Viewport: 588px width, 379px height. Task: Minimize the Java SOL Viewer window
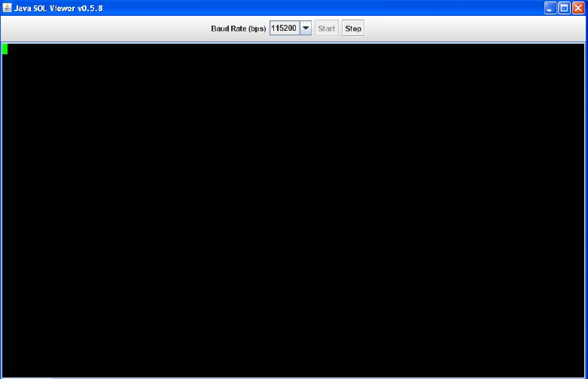coord(550,8)
